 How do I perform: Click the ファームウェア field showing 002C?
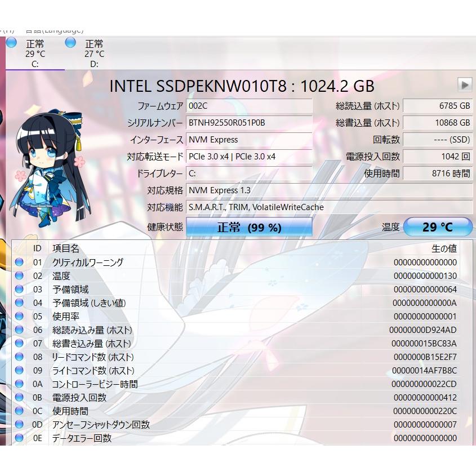pos(250,106)
